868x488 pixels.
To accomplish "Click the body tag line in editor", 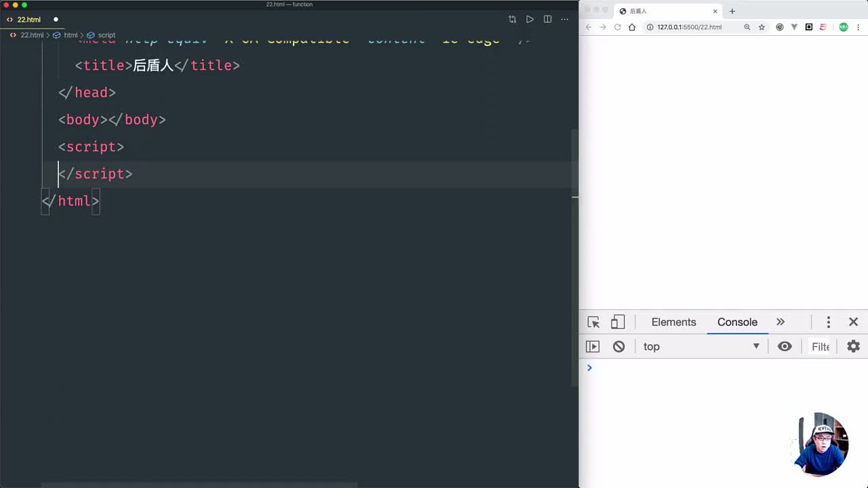I will (x=112, y=119).
